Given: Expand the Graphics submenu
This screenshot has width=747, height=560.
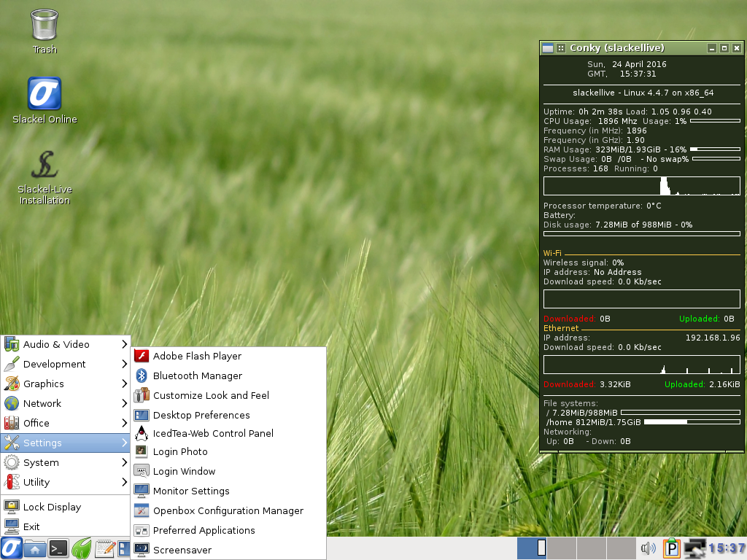Looking at the screenshot, I should point(65,384).
